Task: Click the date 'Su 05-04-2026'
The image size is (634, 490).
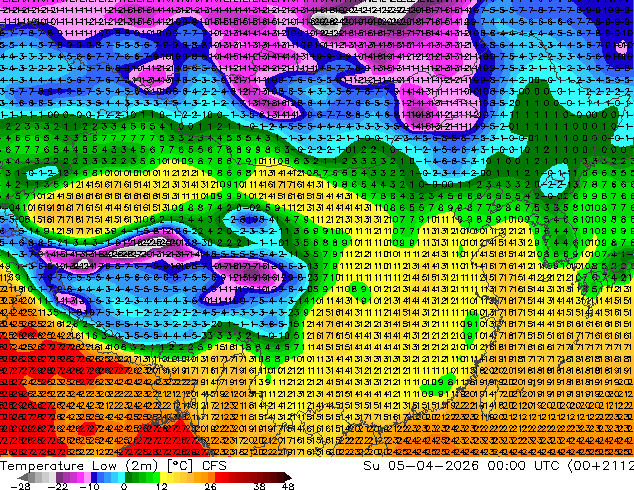Action: 421,466
